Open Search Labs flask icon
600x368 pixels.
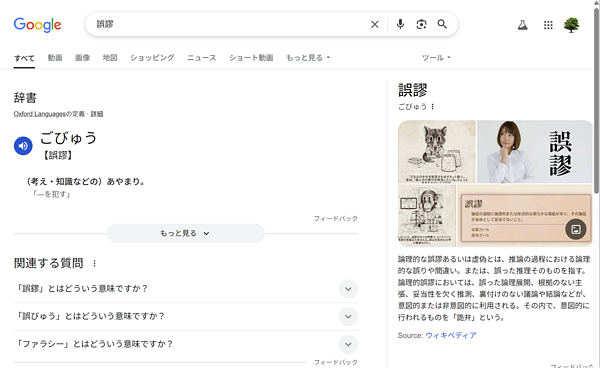pos(523,25)
